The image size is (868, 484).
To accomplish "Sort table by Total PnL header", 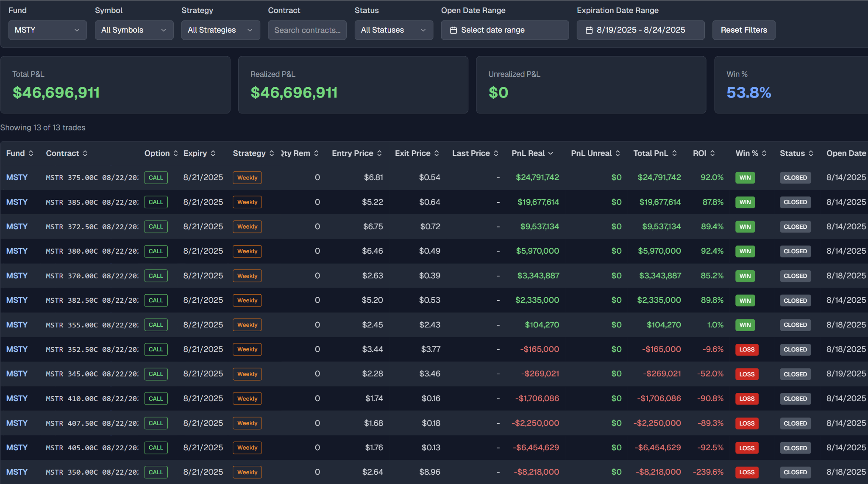I will coord(651,153).
